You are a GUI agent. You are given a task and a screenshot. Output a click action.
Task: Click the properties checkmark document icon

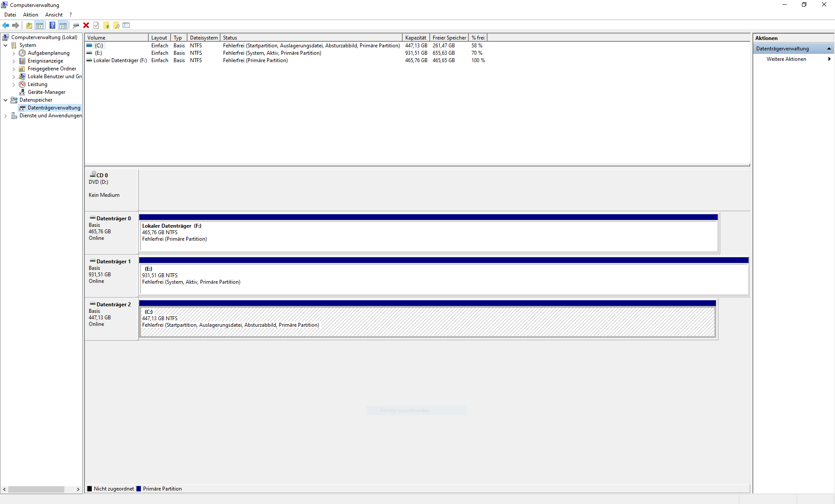96,25
